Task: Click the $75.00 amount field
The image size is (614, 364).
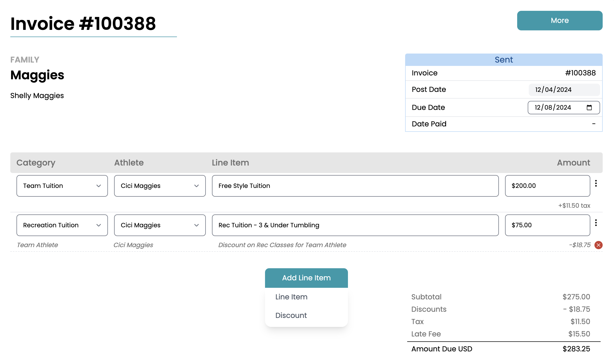Action: (547, 225)
